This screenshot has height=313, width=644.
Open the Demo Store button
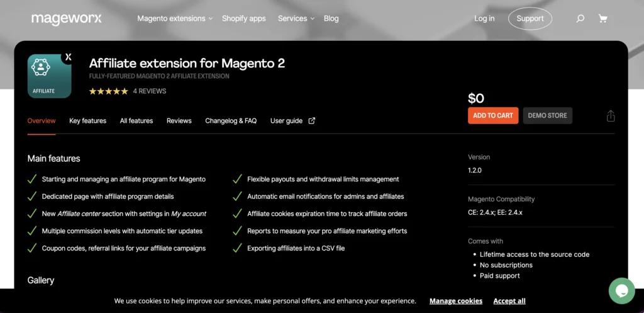point(548,116)
